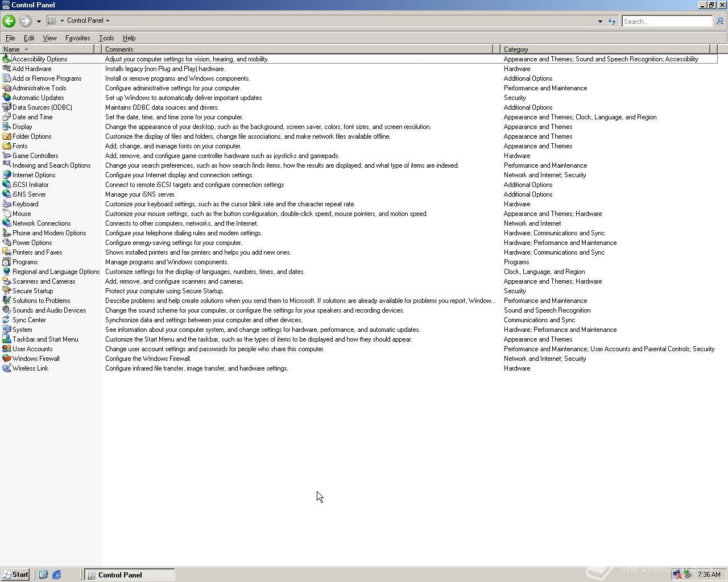Select the Data Sources (ODBC) icon

tap(7, 107)
